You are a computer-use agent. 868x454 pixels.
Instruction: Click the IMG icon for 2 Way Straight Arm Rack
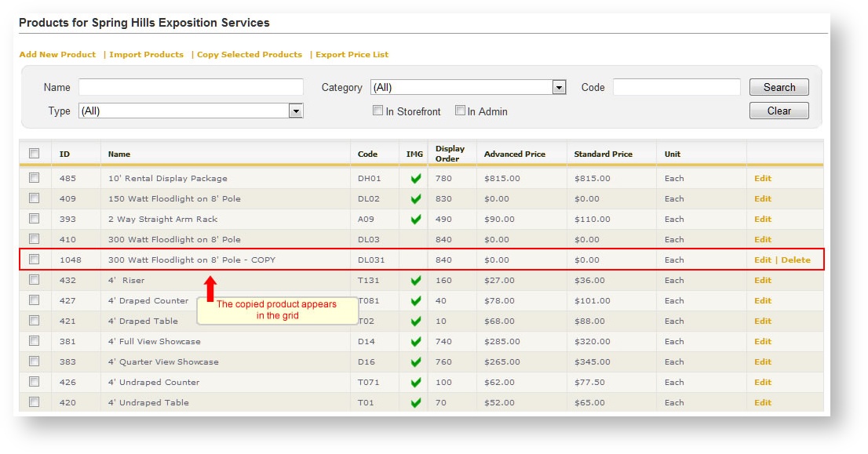coord(414,219)
